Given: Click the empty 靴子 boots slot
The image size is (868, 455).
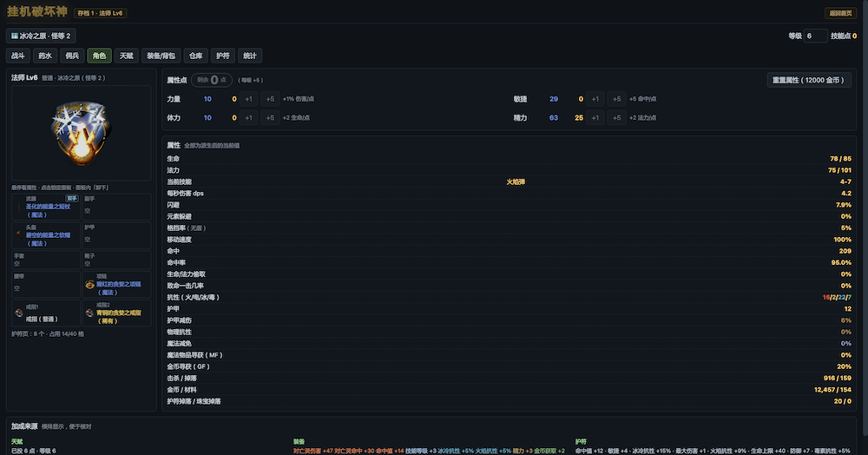Looking at the screenshot, I should [x=117, y=260].
